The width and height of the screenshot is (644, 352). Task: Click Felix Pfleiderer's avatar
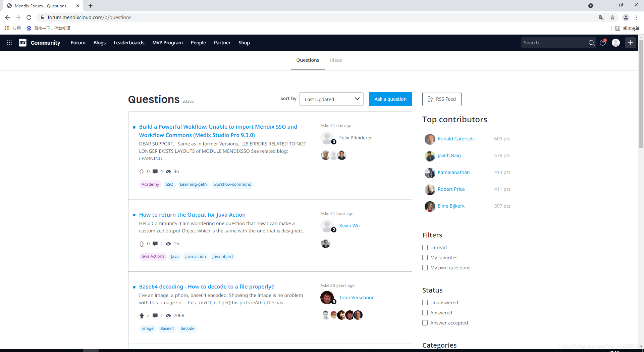point(327,138)
